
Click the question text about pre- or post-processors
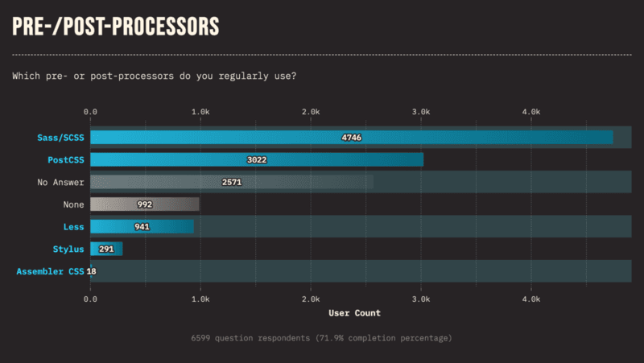click(154, 76)
